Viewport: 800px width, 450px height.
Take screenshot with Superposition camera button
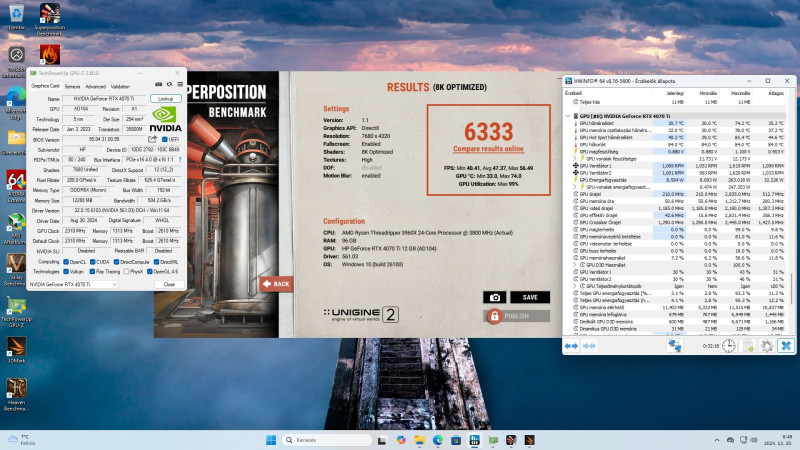click(494, 297)
